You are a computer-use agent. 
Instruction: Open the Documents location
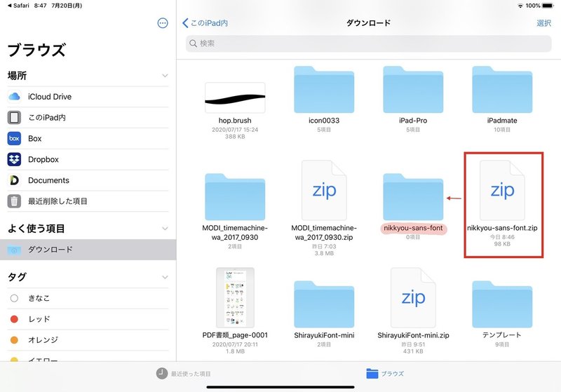tap(88, 180)
